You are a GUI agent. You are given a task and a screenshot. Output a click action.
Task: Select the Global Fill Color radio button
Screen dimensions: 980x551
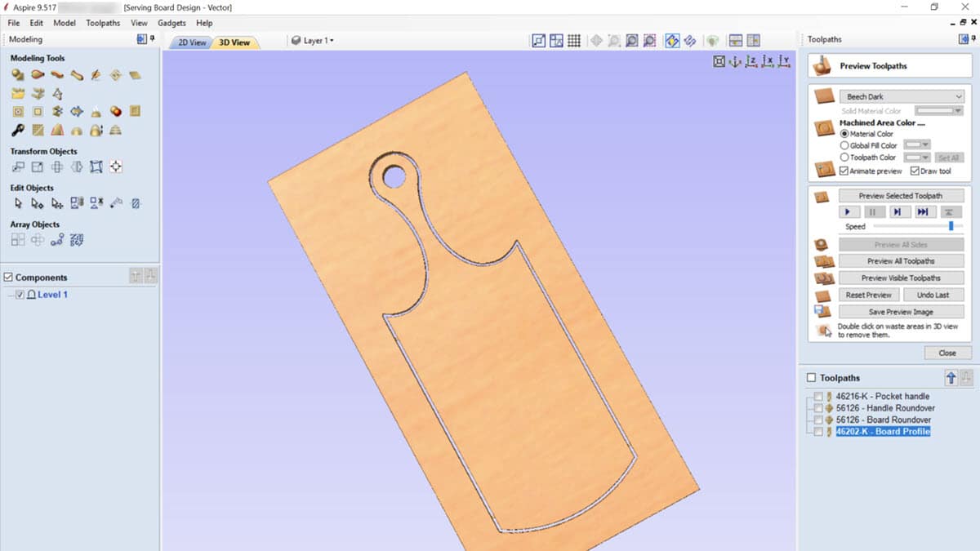coord(844,145)
